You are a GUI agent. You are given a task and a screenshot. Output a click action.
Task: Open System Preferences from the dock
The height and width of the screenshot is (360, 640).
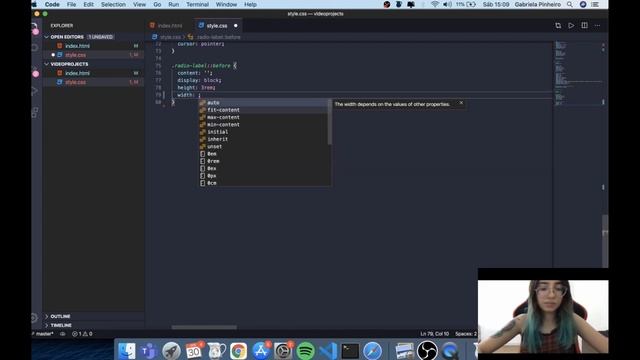283,351
